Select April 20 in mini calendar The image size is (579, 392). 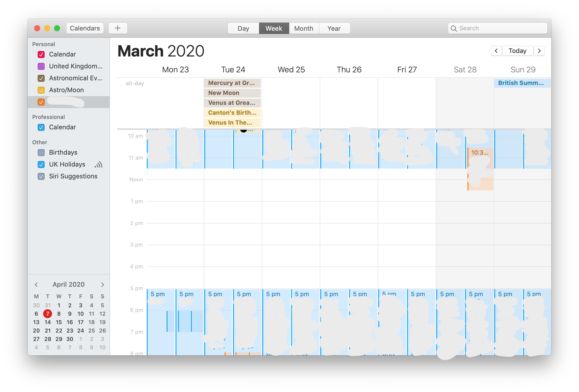point(36,331)
